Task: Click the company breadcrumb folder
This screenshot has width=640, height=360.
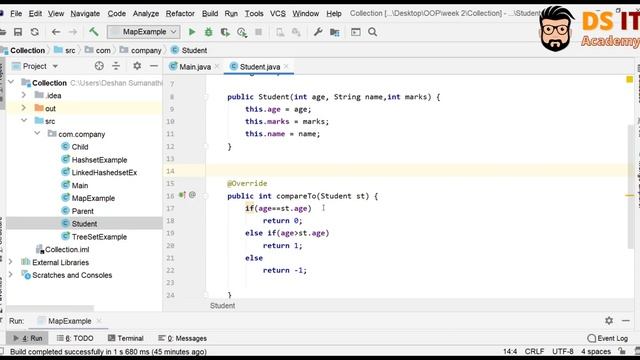Action: click(x=141, y=50)
